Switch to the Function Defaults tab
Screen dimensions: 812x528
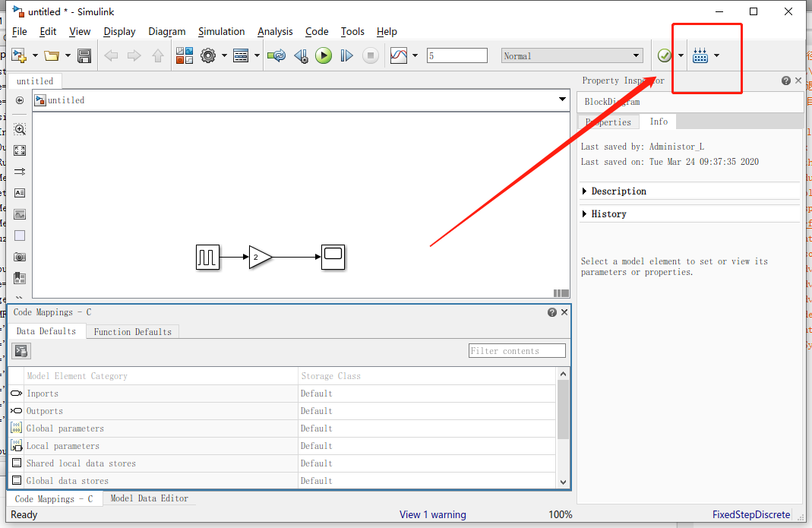133,332
